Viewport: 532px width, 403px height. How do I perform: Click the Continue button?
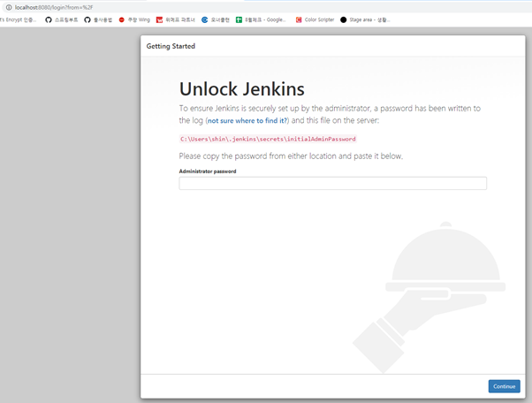(x=505, y=386)
